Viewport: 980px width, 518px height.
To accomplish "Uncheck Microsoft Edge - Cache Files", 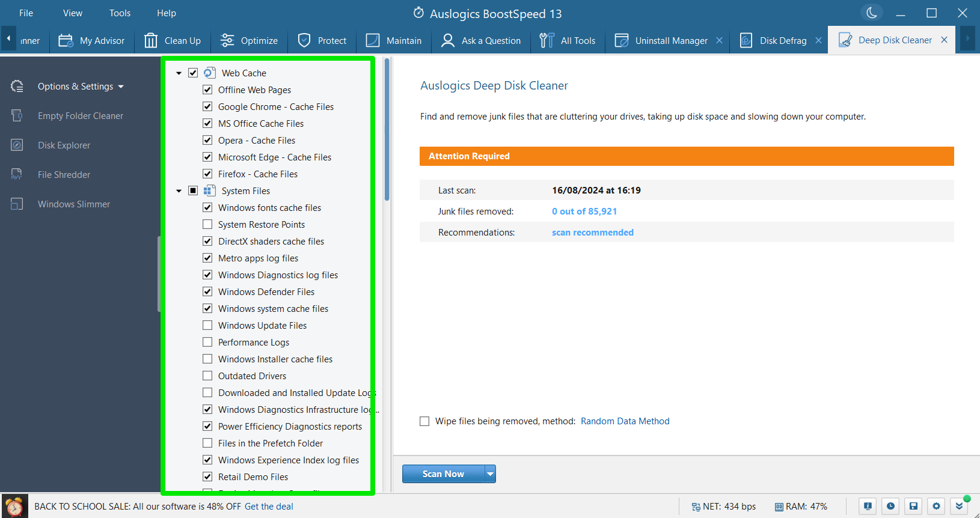I will (207, 157).
